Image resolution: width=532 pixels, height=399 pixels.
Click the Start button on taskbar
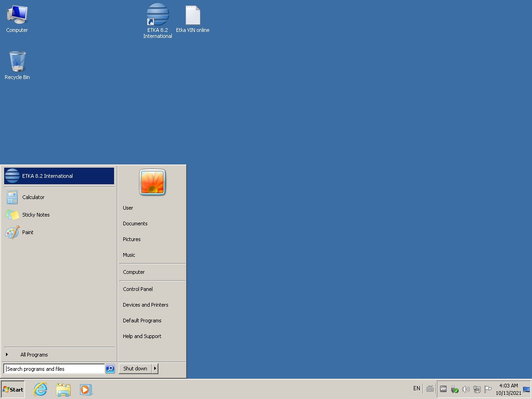[13, 389]
